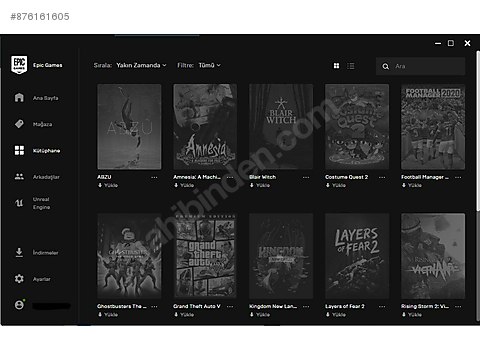
Task: Open options dots for Layers of Fear 2
Action: point(382,306)
